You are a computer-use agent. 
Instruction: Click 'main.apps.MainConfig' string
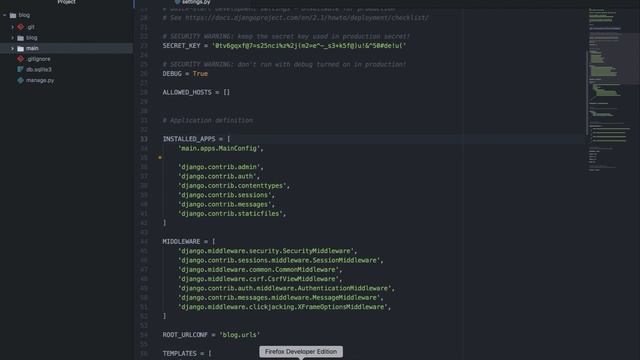[x=219, y=149]
